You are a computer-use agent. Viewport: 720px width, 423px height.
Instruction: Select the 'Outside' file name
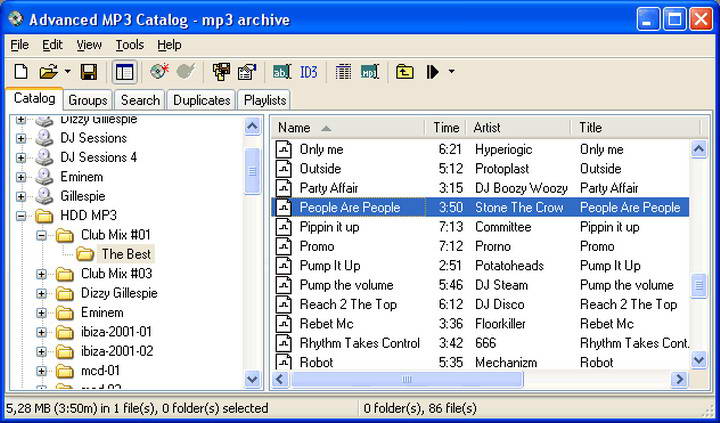321,169
